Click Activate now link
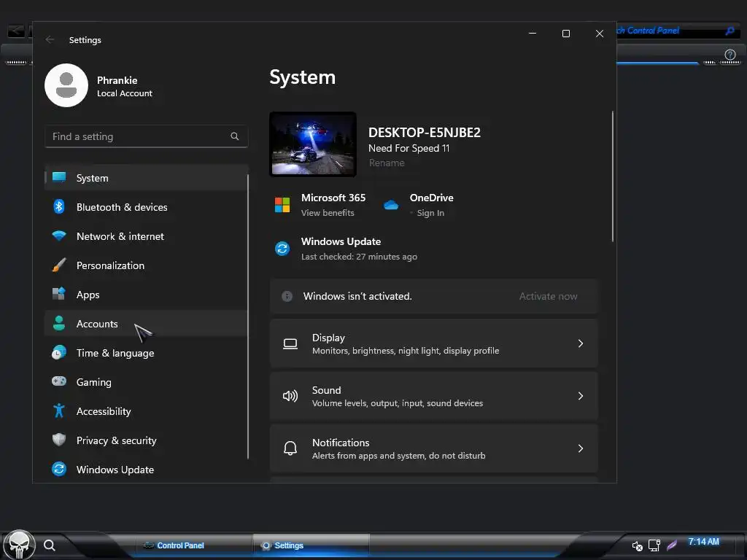 click(548, 296)
